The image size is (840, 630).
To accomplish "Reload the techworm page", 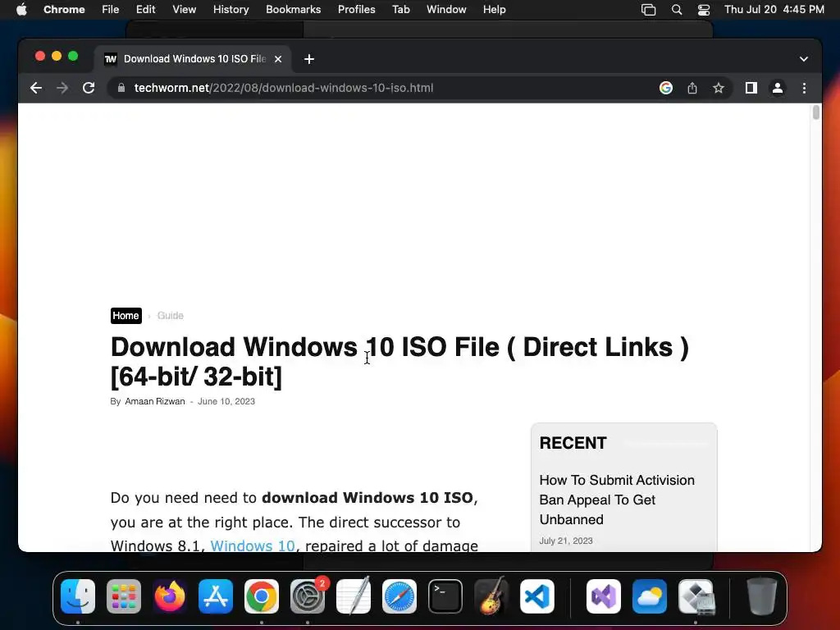I will point(89,88).
